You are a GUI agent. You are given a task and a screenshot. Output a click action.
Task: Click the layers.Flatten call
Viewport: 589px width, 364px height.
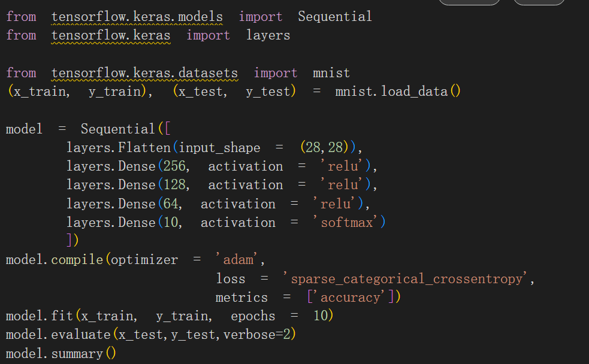pos(118,148)
